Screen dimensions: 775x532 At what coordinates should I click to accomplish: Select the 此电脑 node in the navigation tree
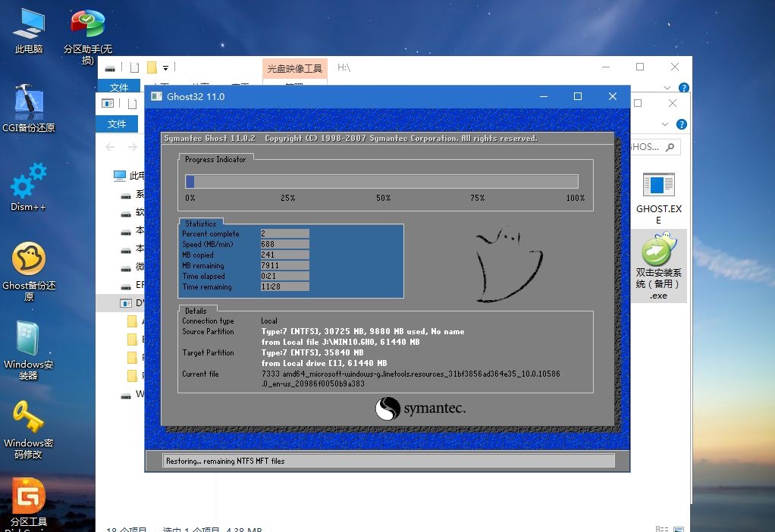coord(129,175)
